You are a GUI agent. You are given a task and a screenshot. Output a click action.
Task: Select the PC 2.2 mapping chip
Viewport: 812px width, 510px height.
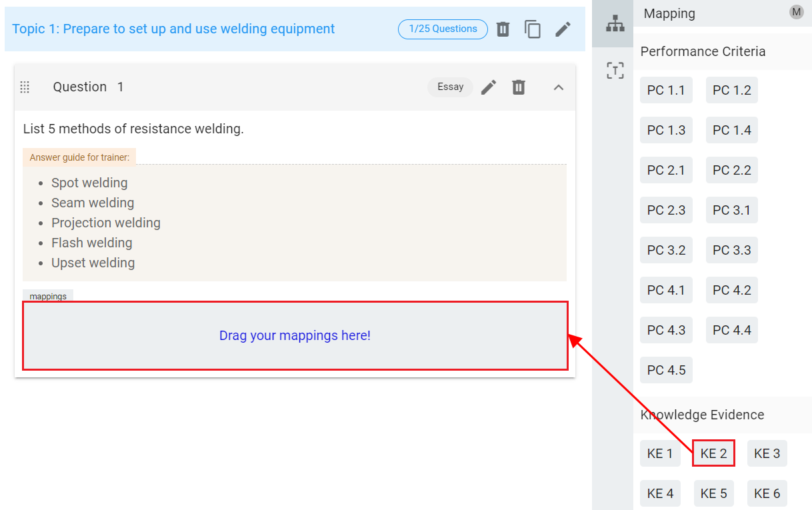(732, 170)
